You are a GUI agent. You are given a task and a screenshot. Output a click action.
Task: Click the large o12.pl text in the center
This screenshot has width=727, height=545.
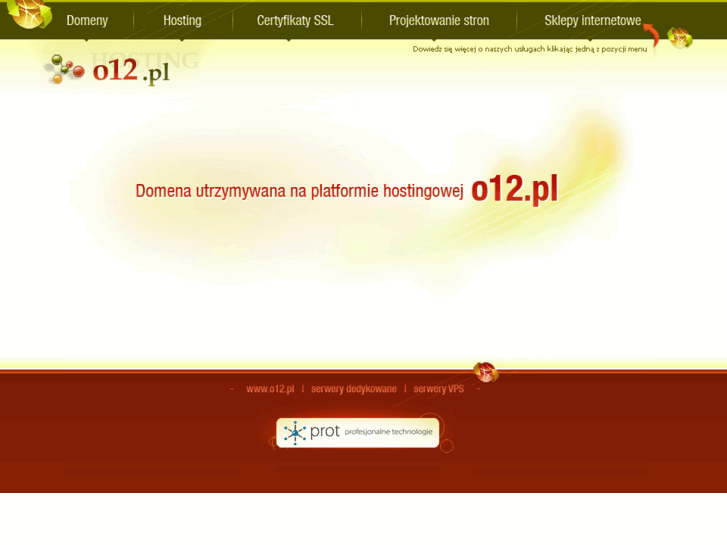515,189
